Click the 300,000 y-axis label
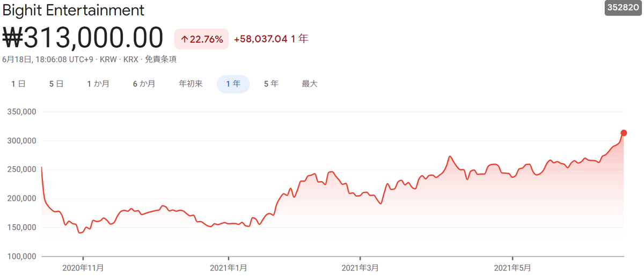Viewport: 644px width, 279px height. pyautogui.click(x=21, y=141)
